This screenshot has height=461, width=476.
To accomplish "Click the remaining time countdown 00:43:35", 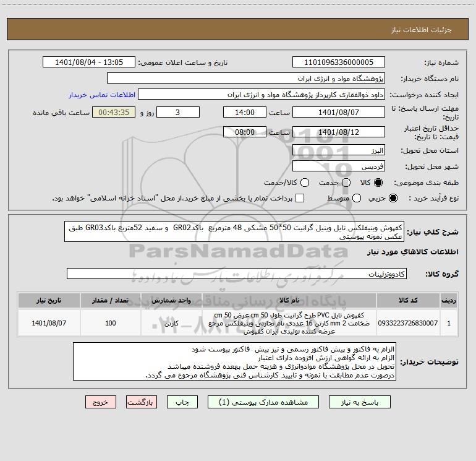I will click(x=114, y=112).
